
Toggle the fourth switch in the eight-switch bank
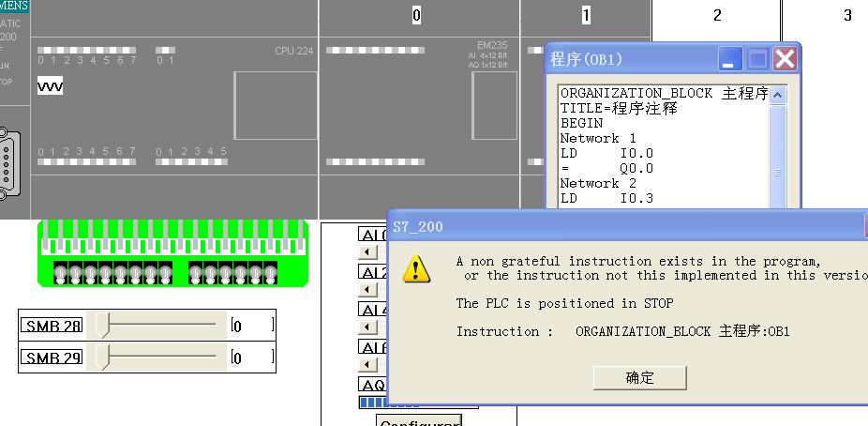click(105, 273)
